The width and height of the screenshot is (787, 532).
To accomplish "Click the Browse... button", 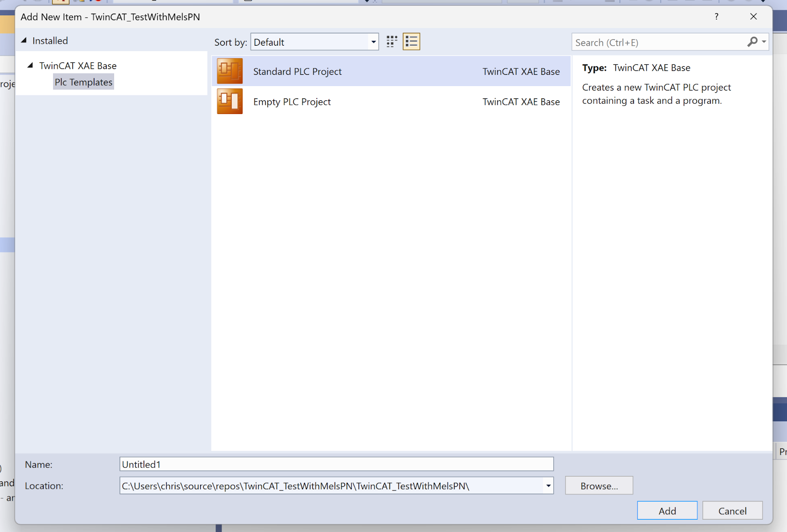I will click(599, 486).
